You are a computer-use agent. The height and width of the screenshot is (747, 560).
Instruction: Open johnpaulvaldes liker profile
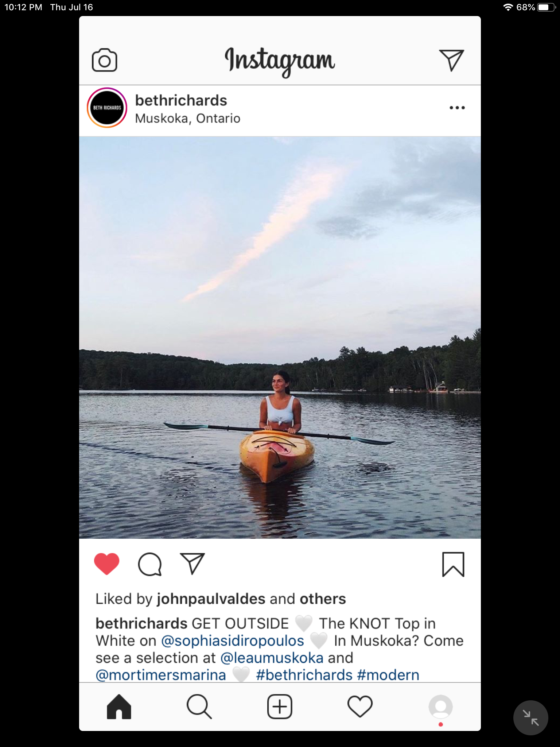(x=211, y=599)
